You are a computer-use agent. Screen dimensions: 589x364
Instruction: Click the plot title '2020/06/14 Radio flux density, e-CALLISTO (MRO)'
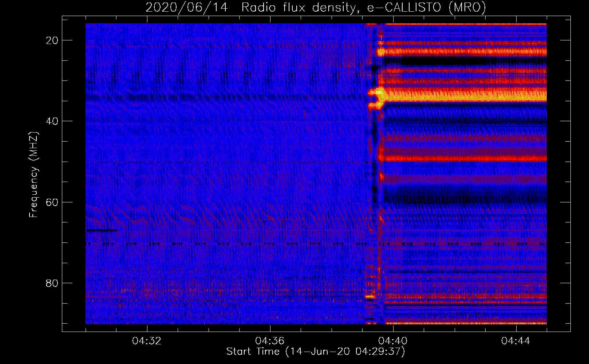pos(316,7)
